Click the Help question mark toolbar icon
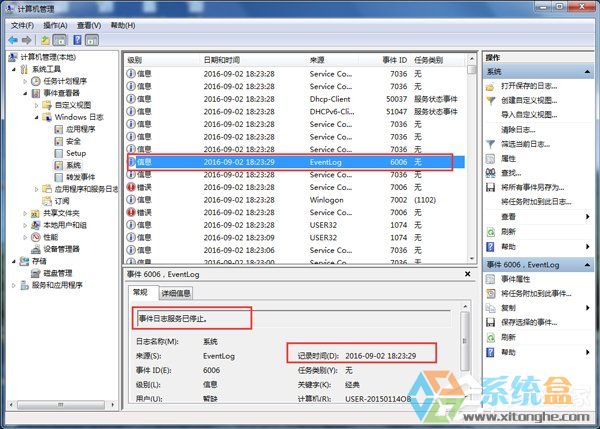Image resolution: width=600 pixels, height=429 pixels. tap(77, 40)
